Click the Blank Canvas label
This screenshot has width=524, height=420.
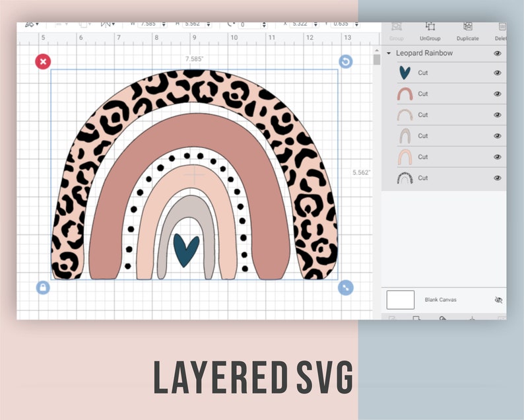(x=440, y=300)
